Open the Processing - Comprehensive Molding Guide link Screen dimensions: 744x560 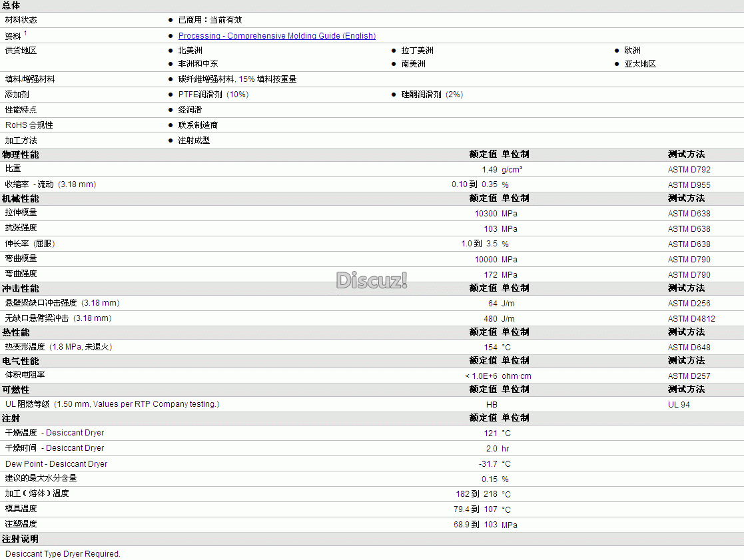point(276,36)
